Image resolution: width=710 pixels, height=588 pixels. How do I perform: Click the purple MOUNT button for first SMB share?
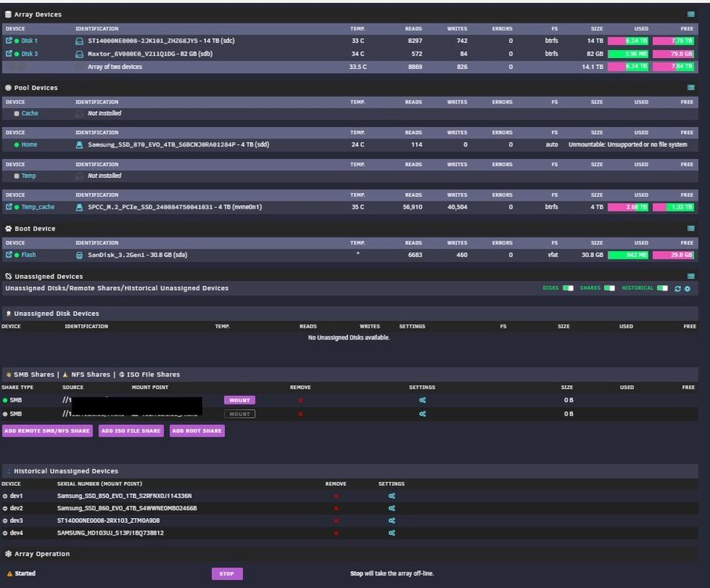pos(240,401)
